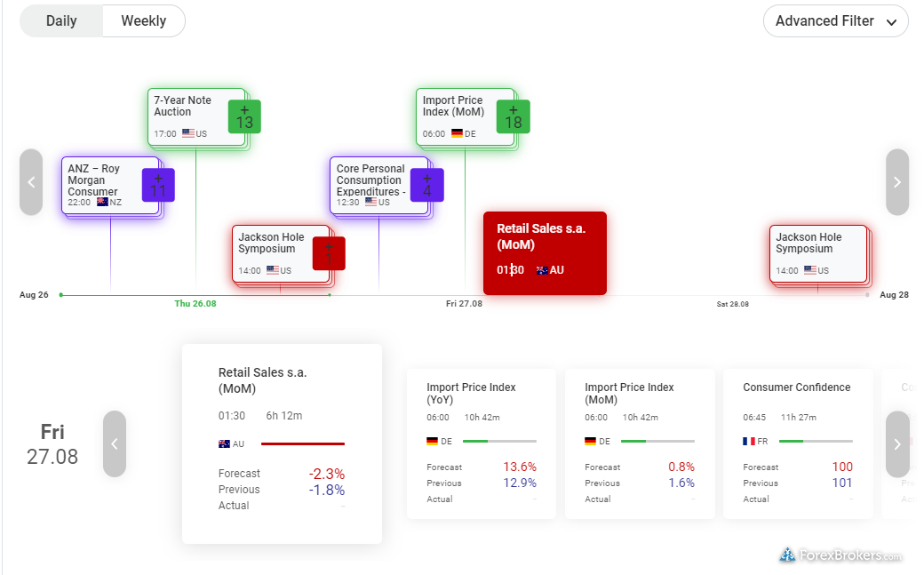Click US flag on 7-Year Note Auction card
Screen dimensions: 924x575
pos(188,133)
